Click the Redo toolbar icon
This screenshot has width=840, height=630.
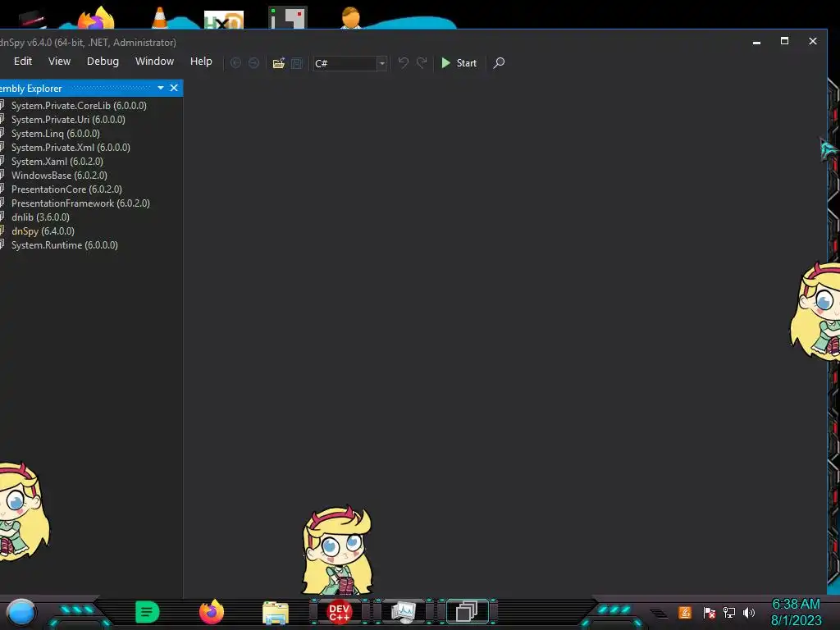tap(422, 62)
